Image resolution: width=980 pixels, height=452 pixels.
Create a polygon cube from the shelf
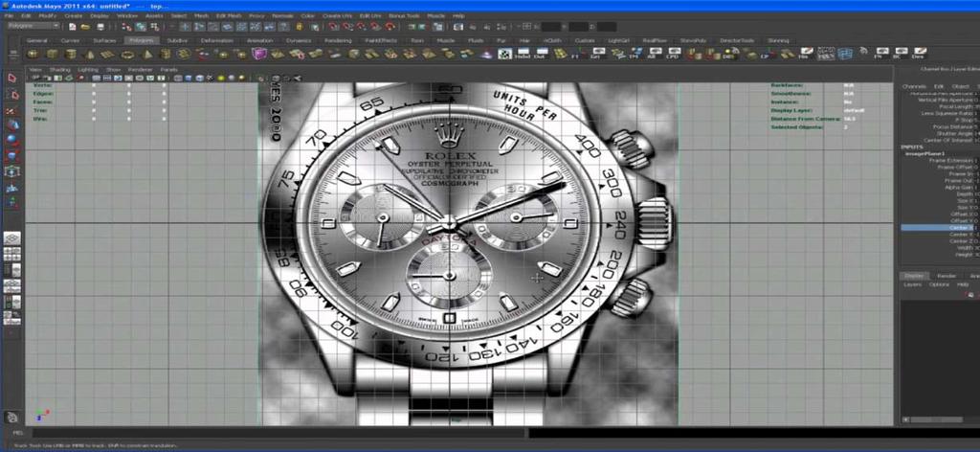tap(53, 55)
